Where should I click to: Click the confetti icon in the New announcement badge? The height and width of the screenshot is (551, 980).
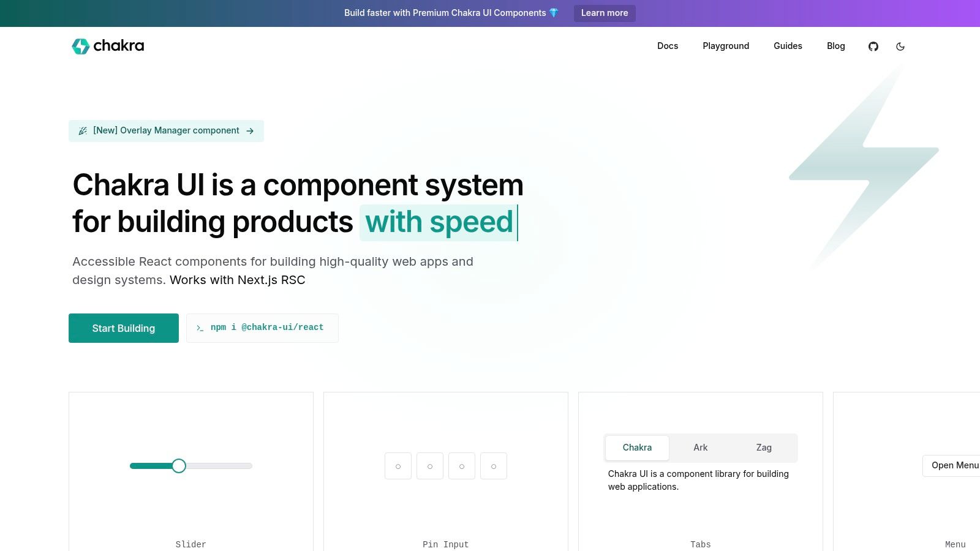(x=83, y=131)
